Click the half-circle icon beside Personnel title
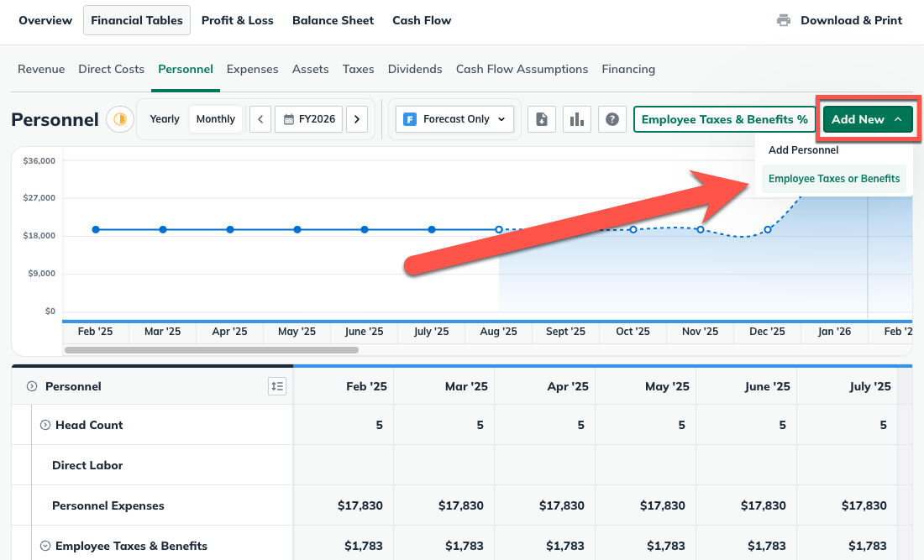The height and width of the screenshot is (560, 924). [x=120, y=119]
